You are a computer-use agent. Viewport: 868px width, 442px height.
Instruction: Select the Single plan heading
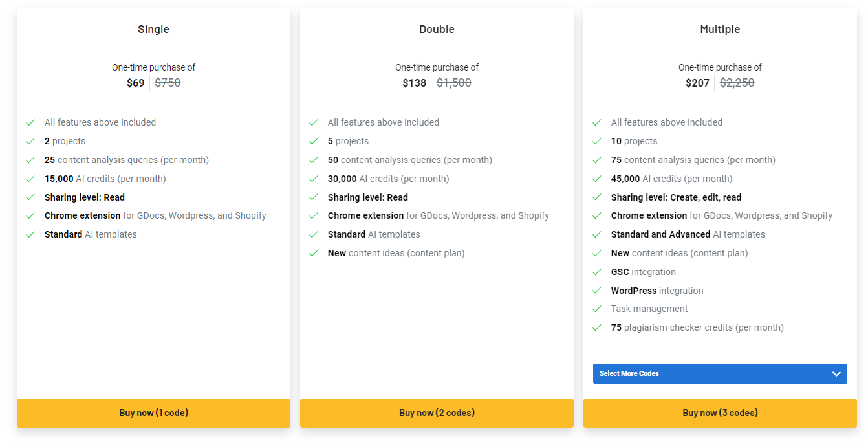153,29
